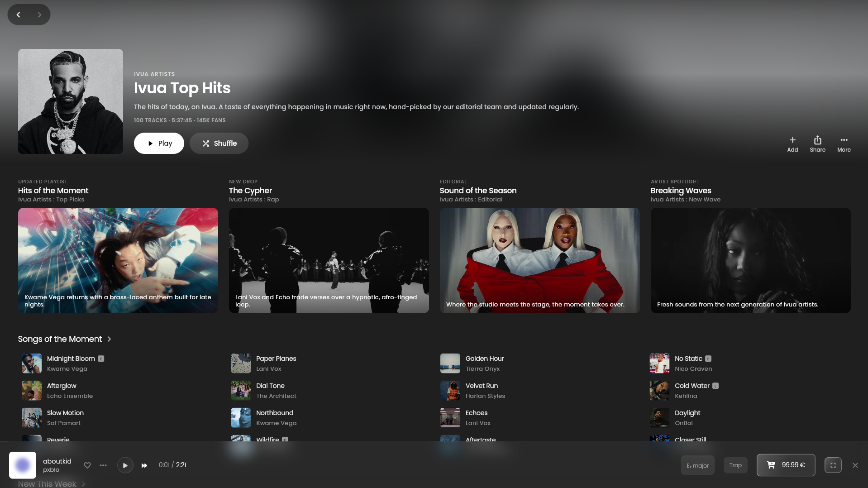Expand Songs of the Moment section chevron

(x=109, y=339)
